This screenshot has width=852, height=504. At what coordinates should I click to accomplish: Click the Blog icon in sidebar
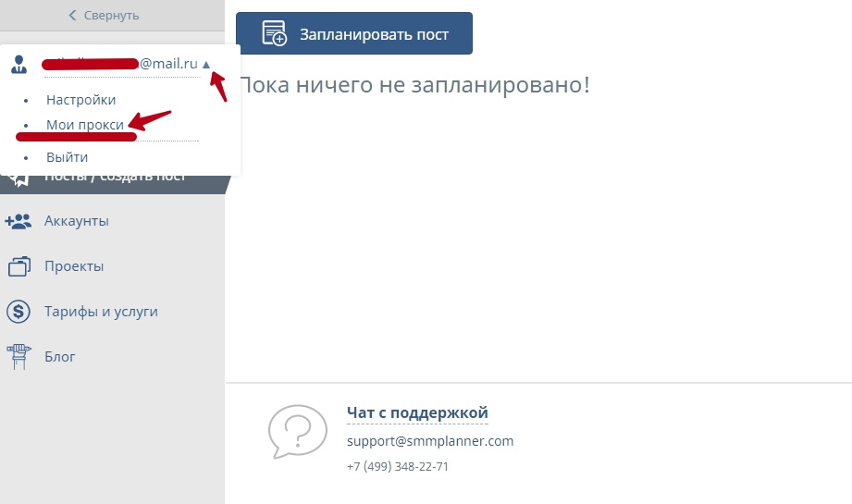click(19, 357)
